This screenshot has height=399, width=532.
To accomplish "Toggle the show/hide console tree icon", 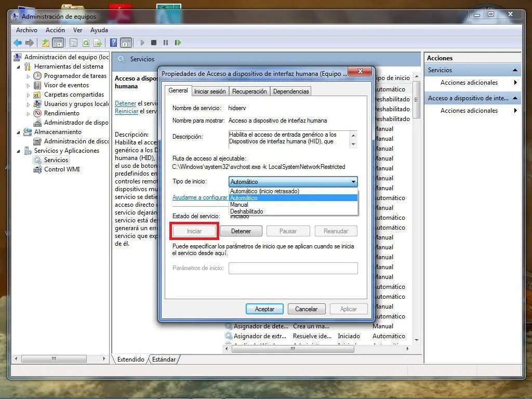I will pyautogui.click(x=58, y=43).
